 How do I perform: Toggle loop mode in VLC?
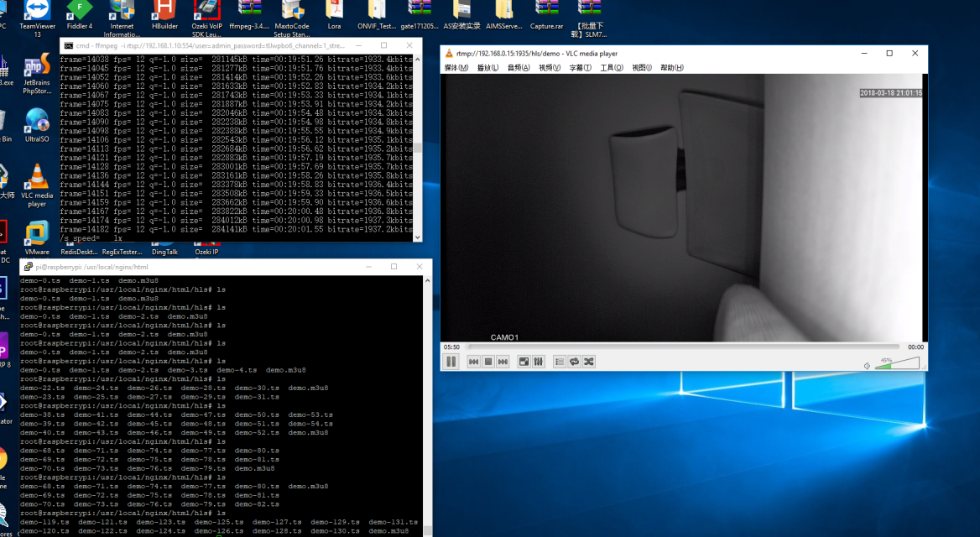574,362
